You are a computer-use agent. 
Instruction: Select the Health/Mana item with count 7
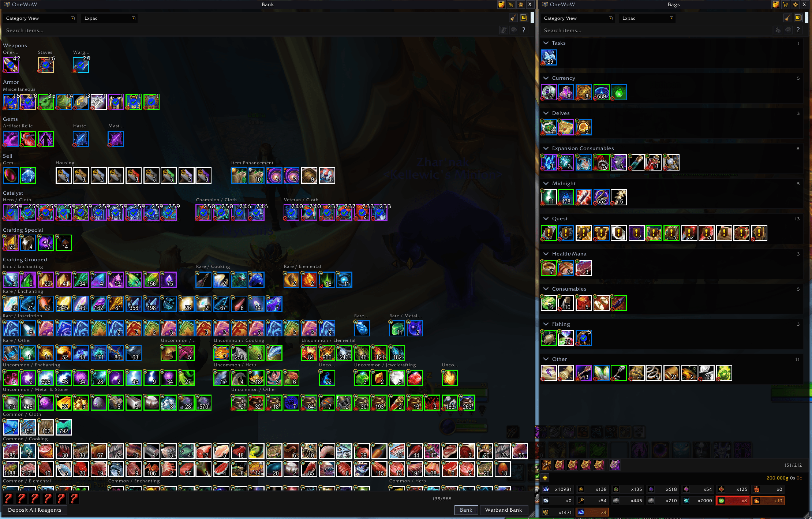549,268
